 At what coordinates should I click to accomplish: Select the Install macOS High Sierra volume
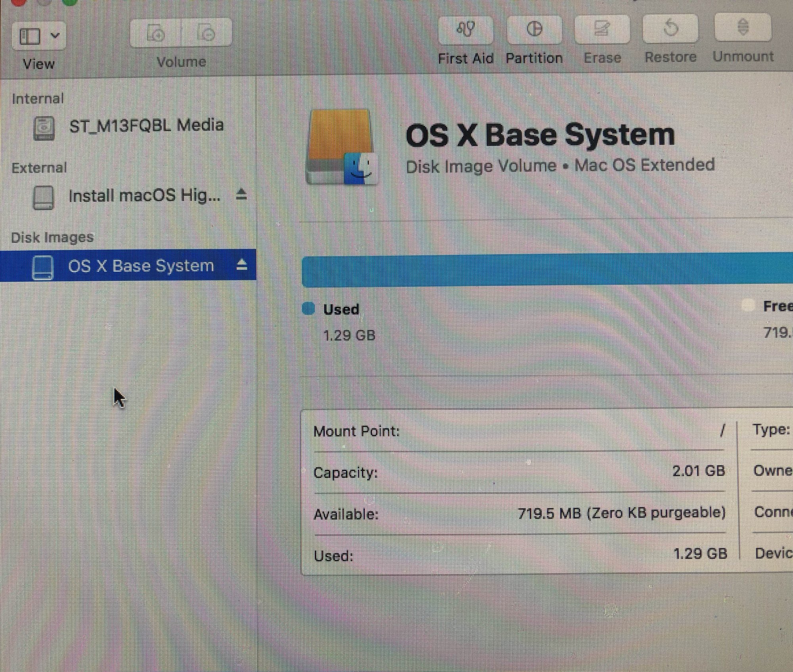click(x=144, y=196)
